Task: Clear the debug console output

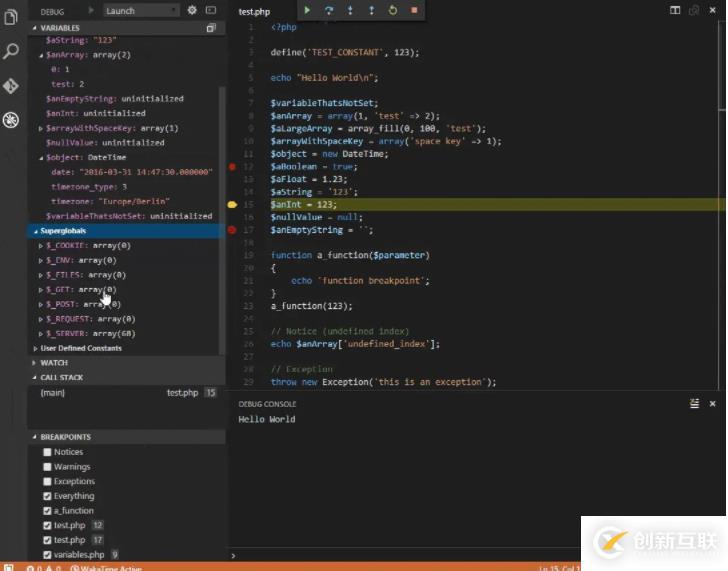Action: coord(694,403)
